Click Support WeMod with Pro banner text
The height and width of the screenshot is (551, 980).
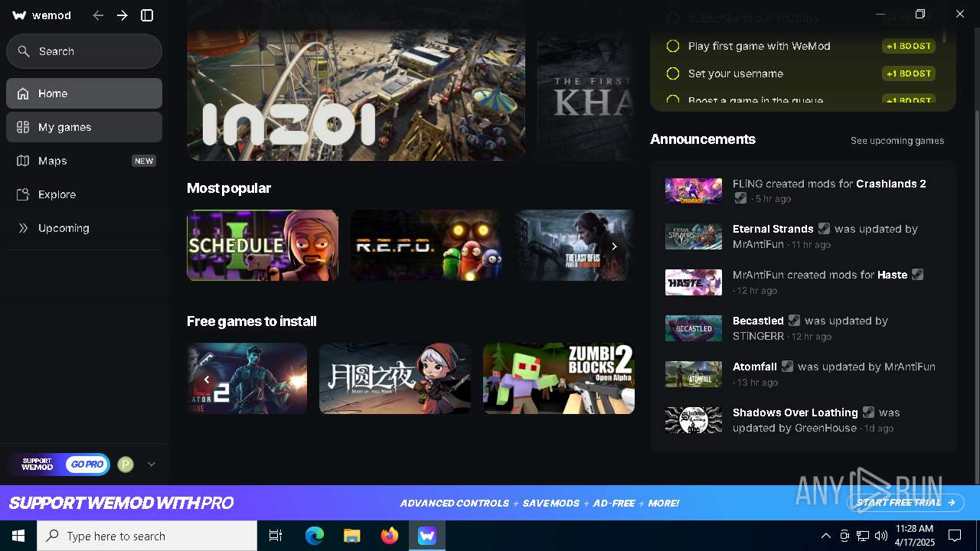121,503
